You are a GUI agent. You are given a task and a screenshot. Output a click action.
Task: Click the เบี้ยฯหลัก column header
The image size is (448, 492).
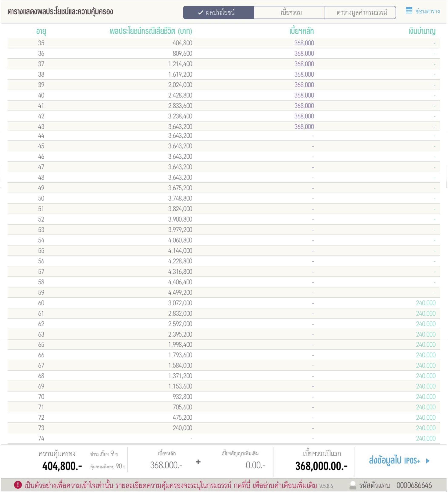[x=301, y=31]
